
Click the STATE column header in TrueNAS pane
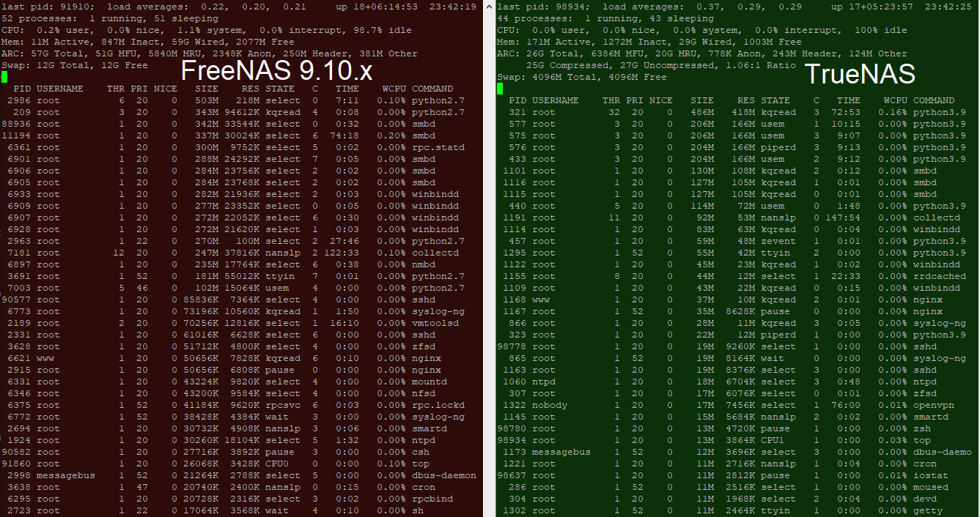coord(775,100)
